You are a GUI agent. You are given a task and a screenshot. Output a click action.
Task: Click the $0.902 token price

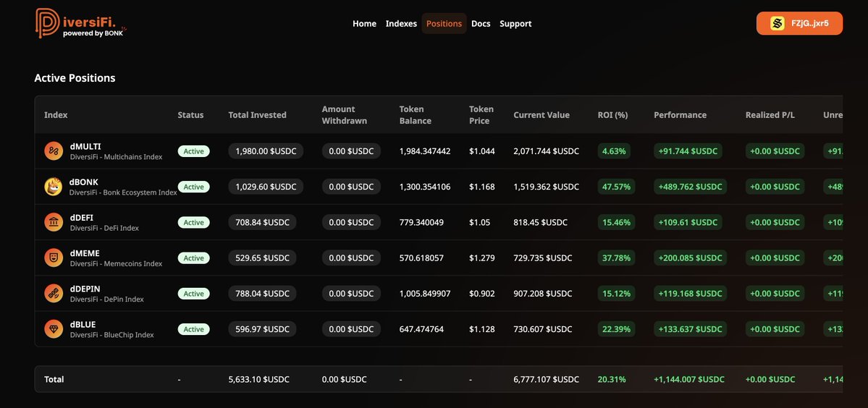pos(482,294)
